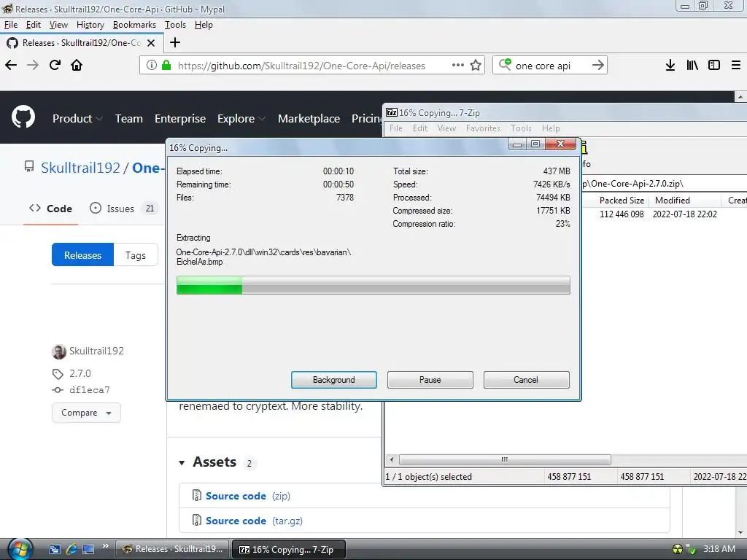Switch to the Releases taskbar button
This screenshot has width=747, height=560.
pyautogui.click(x=172, y=549)
